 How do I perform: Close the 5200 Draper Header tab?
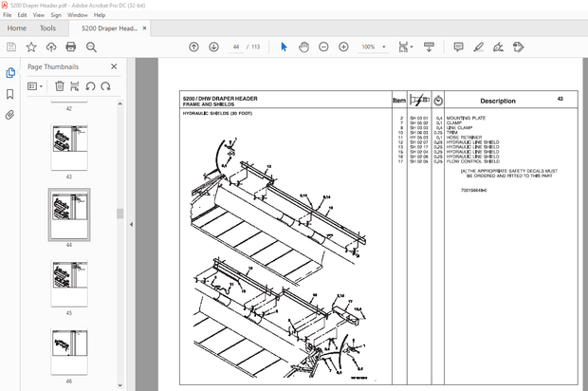point(145,28)
